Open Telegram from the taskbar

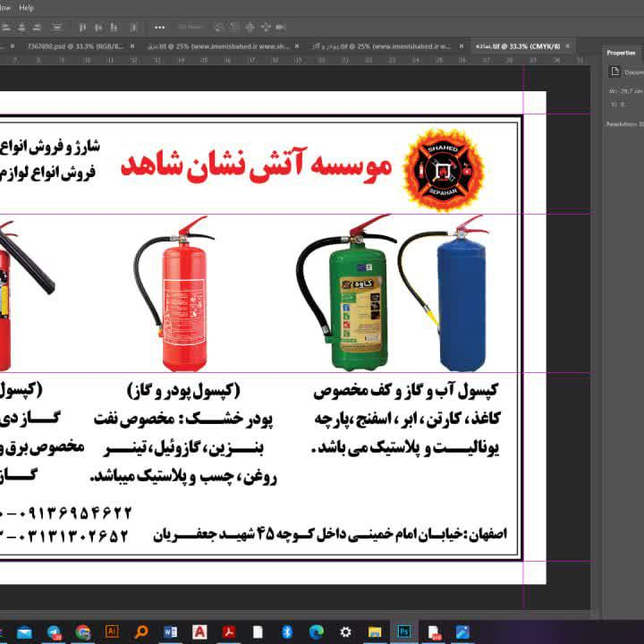pos(54,631)
